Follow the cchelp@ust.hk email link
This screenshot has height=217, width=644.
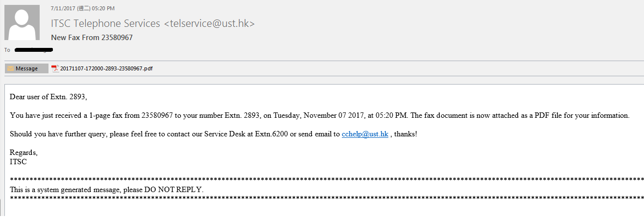pyautogui.click(x=365, y=133)
